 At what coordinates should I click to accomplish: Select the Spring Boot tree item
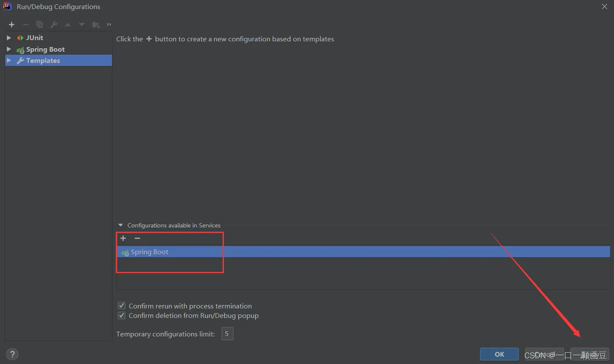click(x=58, y=49)
